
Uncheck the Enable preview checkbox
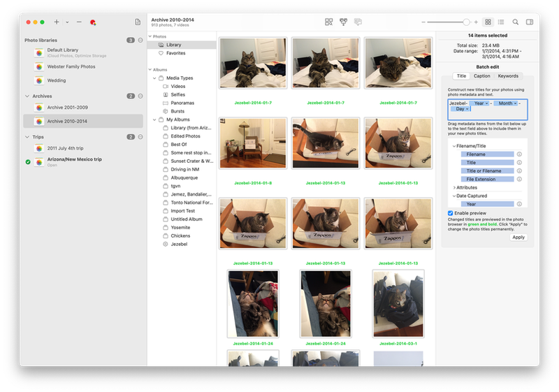coord(451,213)
